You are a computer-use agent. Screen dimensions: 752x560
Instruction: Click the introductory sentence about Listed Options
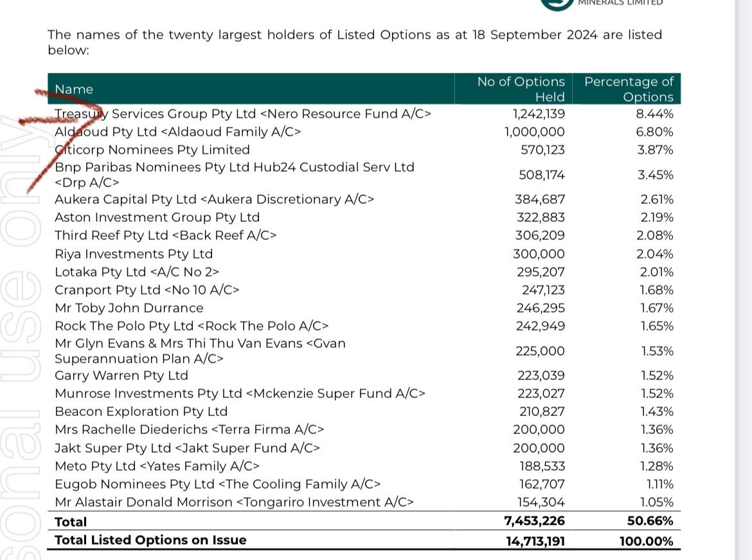pyautogui.click(x=355, y=42)
